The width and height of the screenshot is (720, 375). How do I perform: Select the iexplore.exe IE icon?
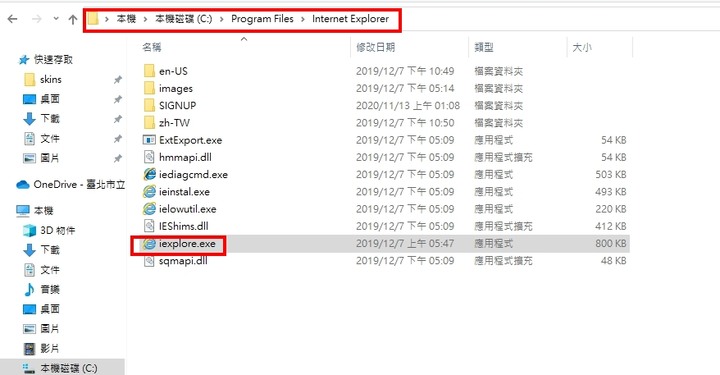coord(149,243)
